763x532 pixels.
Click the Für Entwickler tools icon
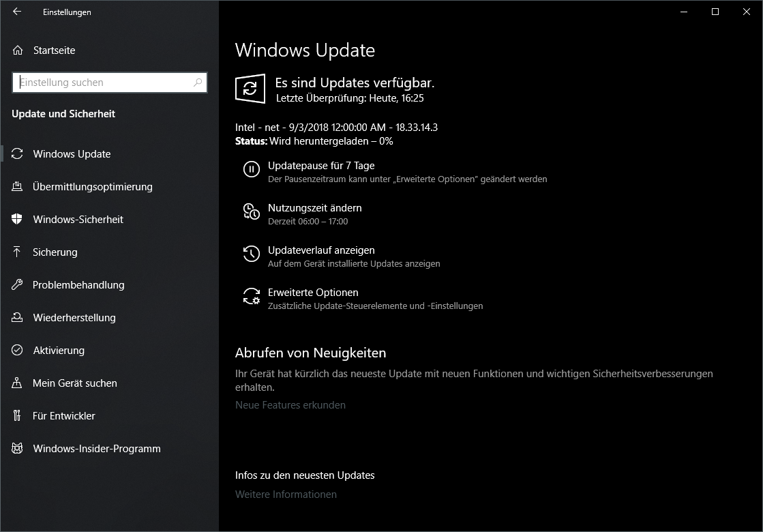coord(17,415)
